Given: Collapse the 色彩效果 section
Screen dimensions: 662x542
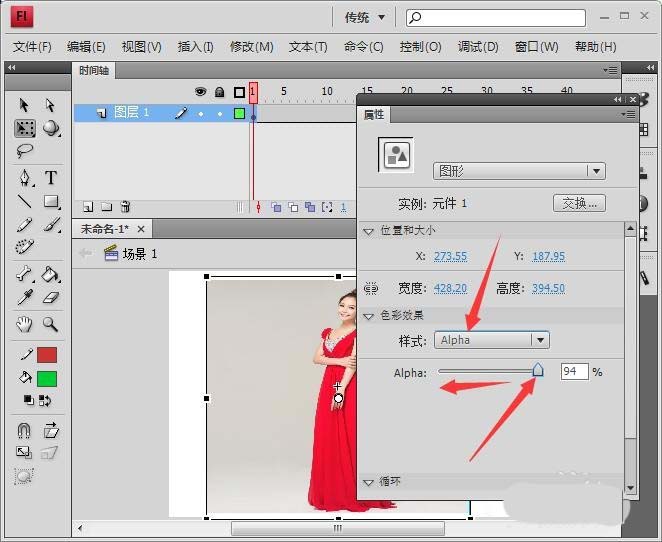Looking at the screenshot, I should 369,316.
